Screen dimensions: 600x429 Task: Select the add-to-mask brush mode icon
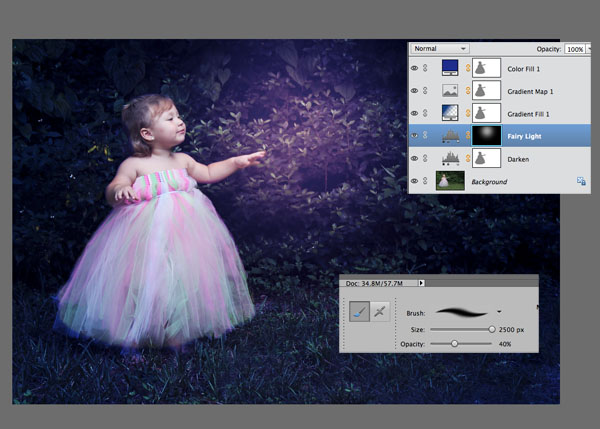tap(360, 312)
